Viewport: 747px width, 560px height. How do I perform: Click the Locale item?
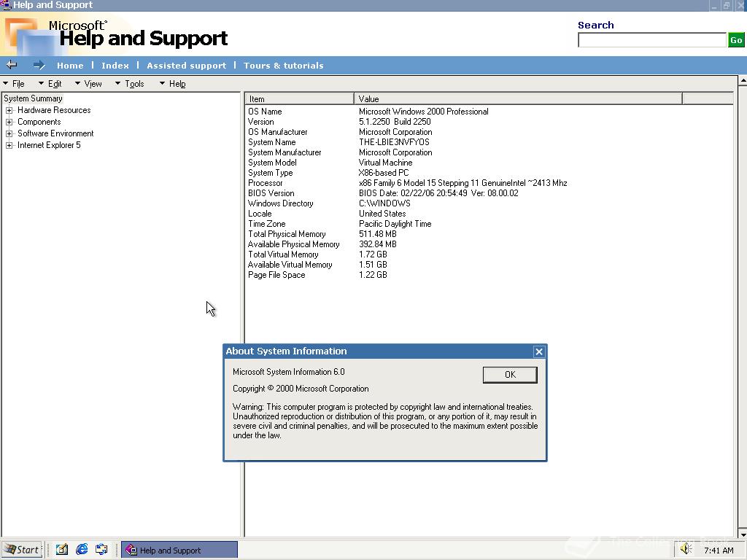[x=260, y=214]
